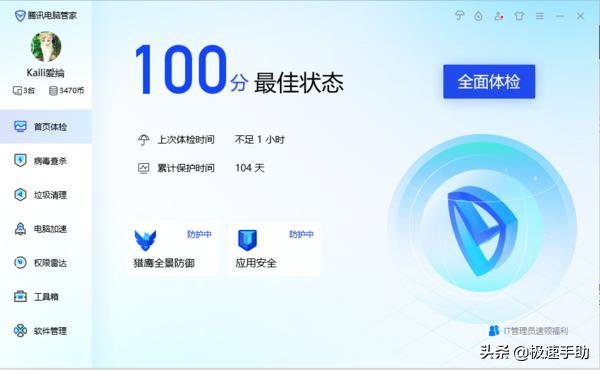
Task: Click the 100 score number
Action: (181, 69)
